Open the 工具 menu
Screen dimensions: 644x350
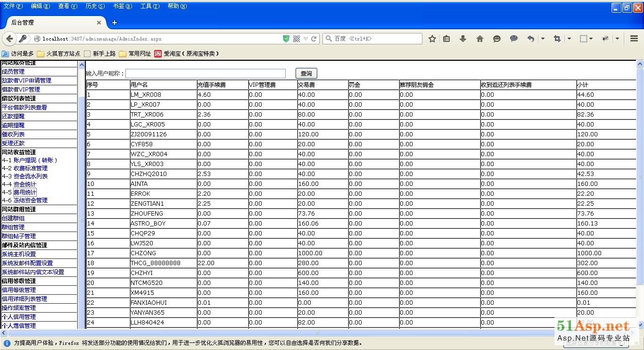[x=150, y=6]
